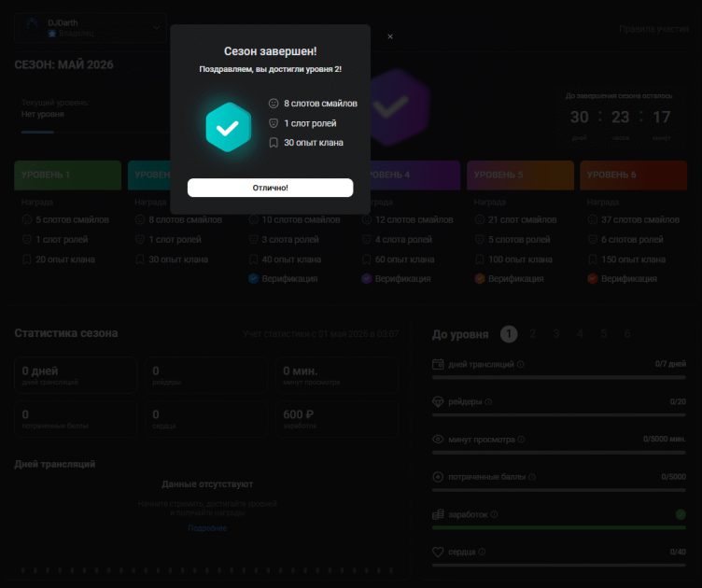Screen dimensions: 702x588
Task: Click the money stack icon beside заработок
Action: tap(438, 514)
